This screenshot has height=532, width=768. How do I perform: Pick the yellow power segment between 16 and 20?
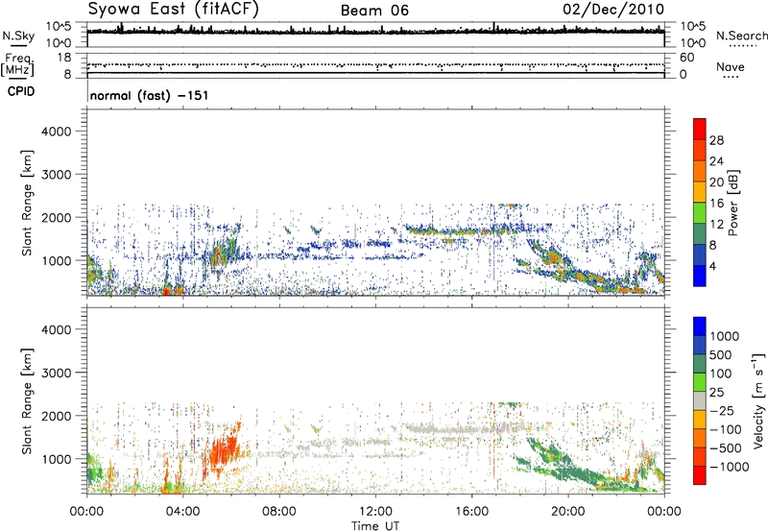[x=700, y=192]
